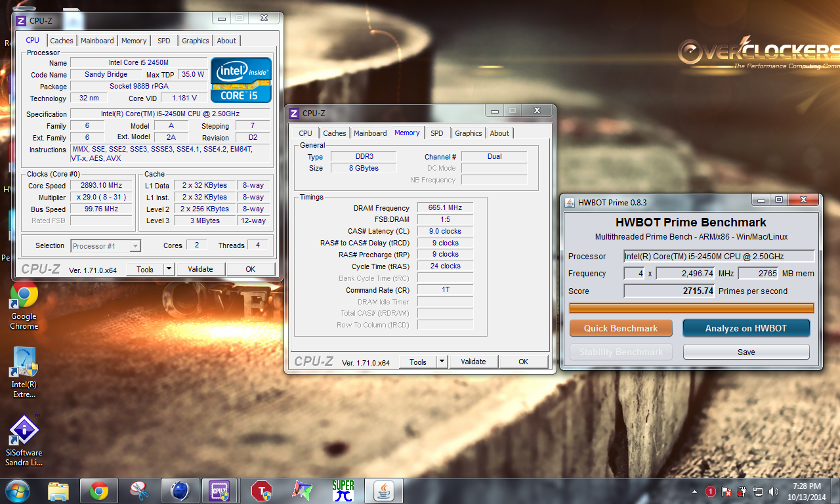Open Action Center flag in tray
840x504 pixels.
pos(726,492)
